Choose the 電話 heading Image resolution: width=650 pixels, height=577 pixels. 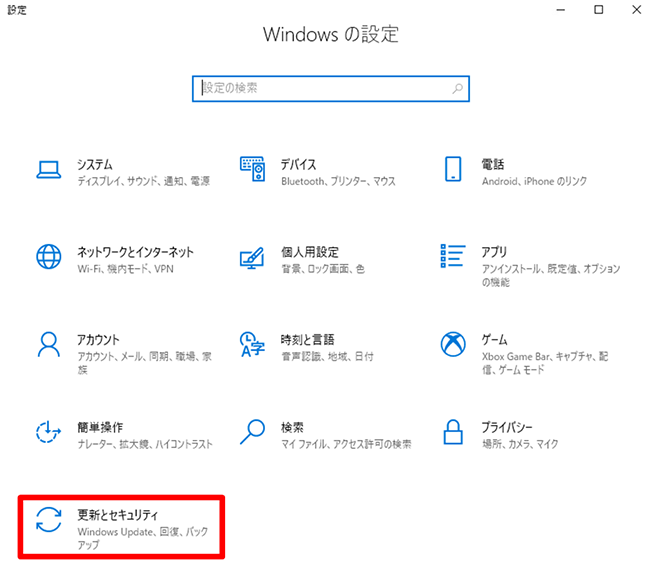pos(492,165)
